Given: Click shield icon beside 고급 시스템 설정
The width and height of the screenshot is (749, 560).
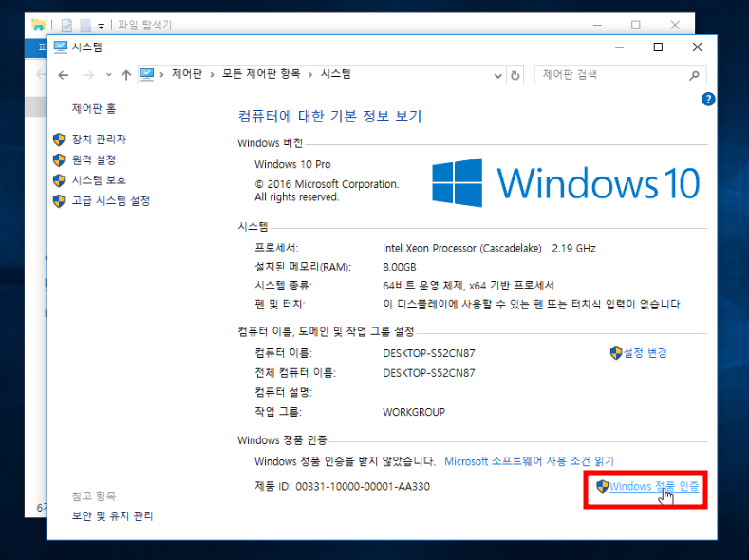Looking at the screenshot, I should [x=59, y=201].
